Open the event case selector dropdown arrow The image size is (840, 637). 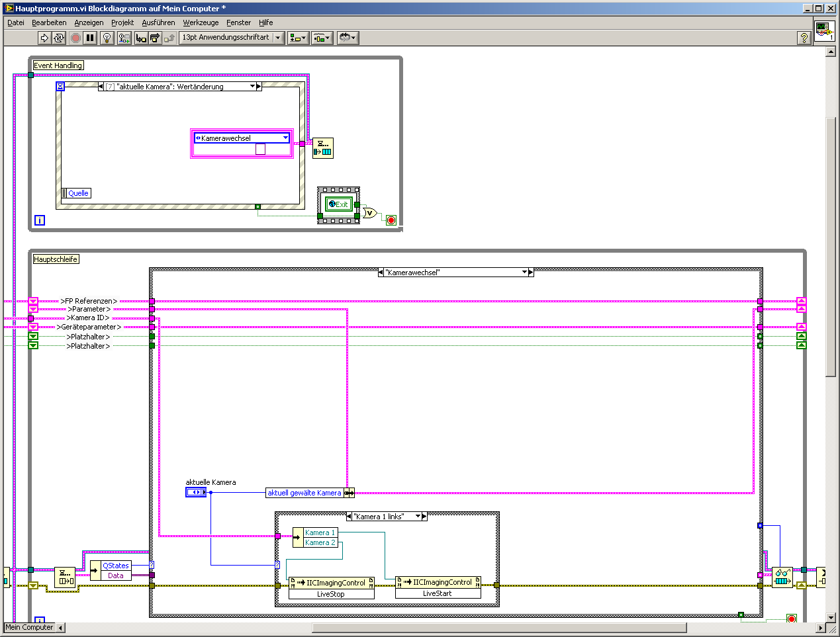[x=252, y=87]
